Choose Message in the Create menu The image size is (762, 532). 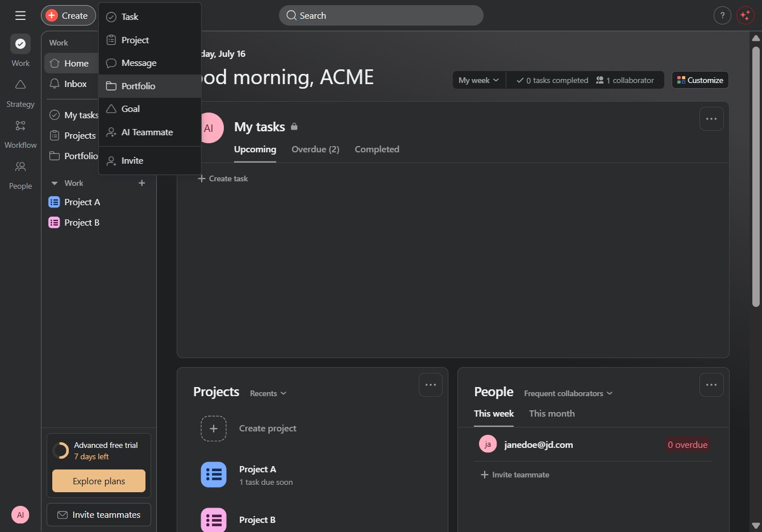click(x=150, y=63)
